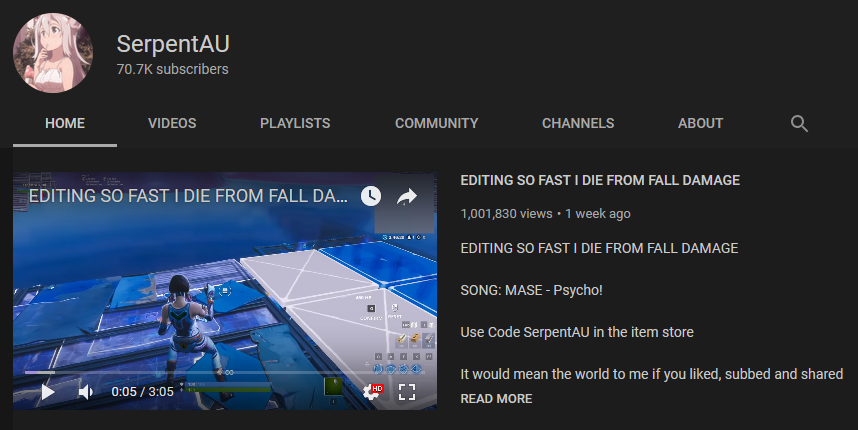Open the channel search magnifier icon

click(799, 124)
